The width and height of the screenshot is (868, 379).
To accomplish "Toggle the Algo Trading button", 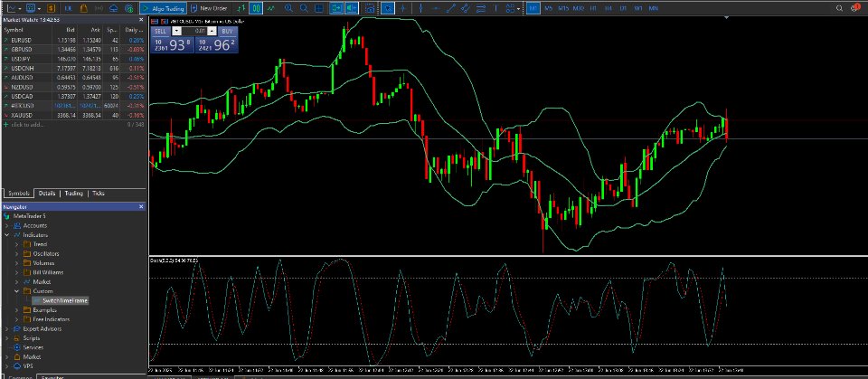I will [162, 8].
